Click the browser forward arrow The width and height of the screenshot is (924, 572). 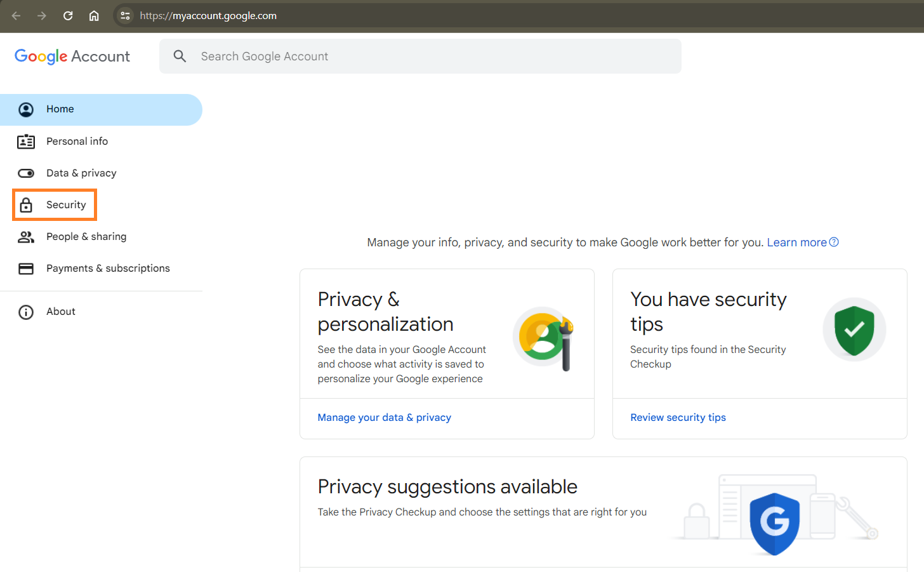pyautogui.click(x=42, y=16)
